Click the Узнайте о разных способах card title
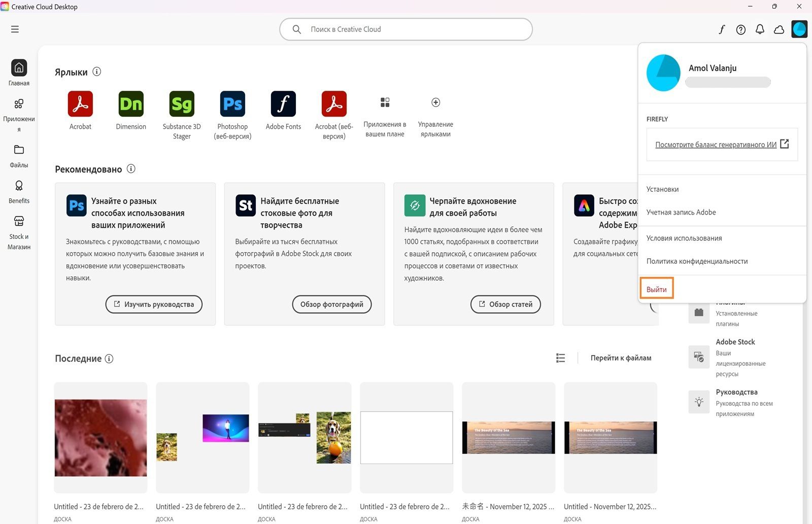 (138, 213)
